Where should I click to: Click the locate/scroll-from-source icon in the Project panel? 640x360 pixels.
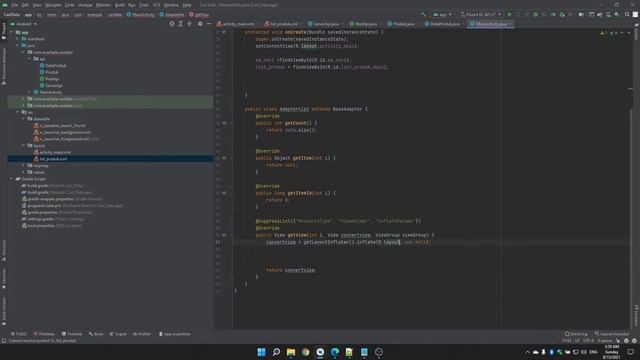point(172,24)
